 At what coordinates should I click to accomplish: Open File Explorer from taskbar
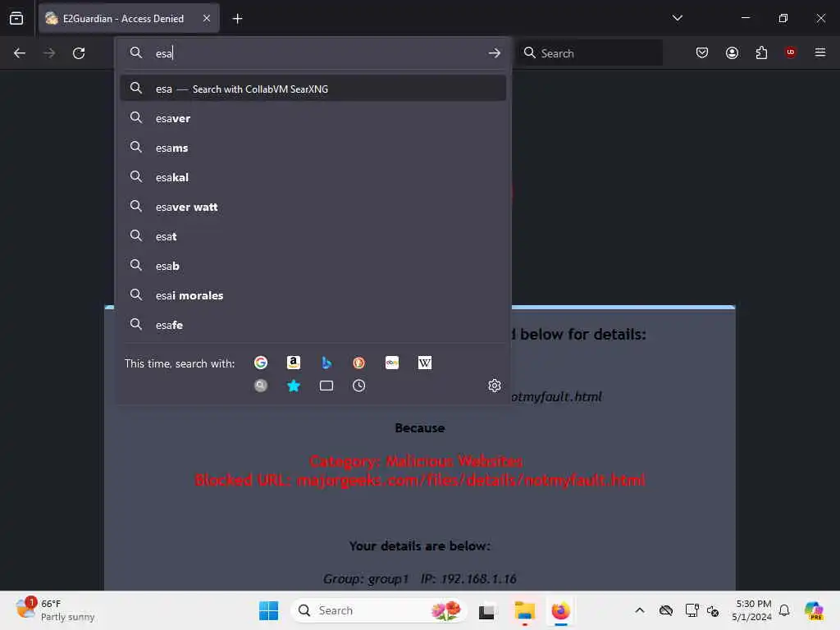coord(524,610)
